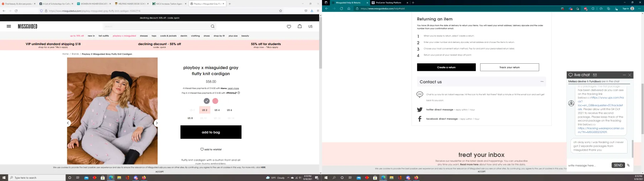
Task: Bookmark page with Firefox star icon
Action: click(x=280, y=11)
